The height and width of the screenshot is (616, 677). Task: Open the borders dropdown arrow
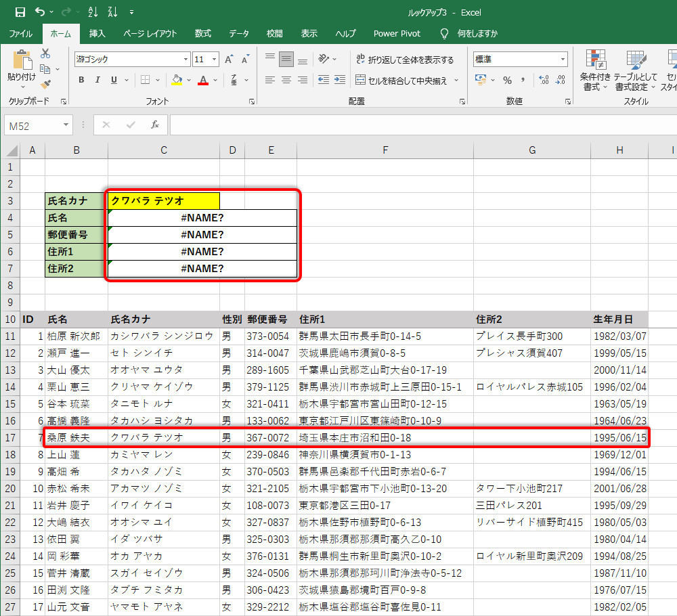[158, 80]
